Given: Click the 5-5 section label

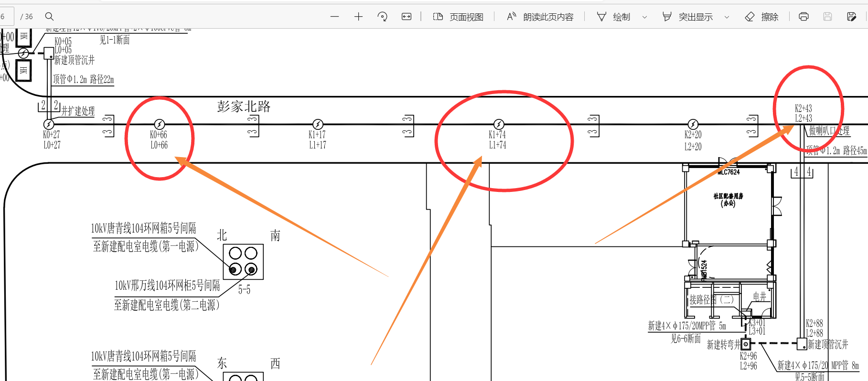Looking at the screenshot, I should 244,289.
